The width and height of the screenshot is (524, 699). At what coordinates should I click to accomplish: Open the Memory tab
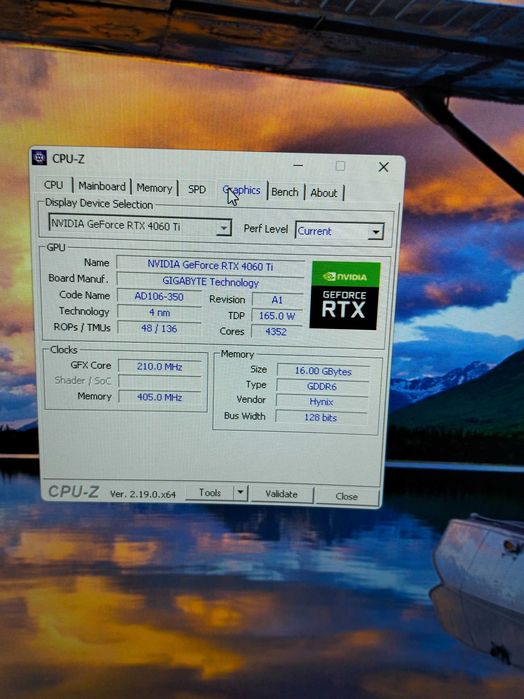pyautogui.click(x=154, y=188)
